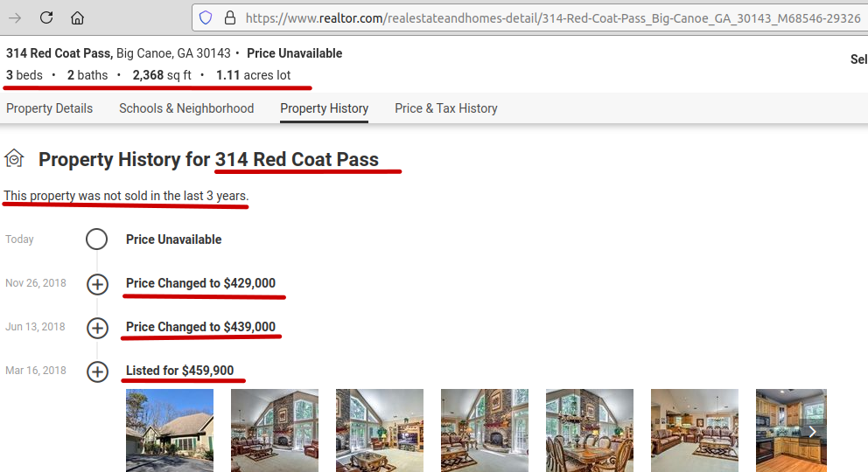Select the Price & Tax History tab
868x472 pixels.
tap(445, 108)
